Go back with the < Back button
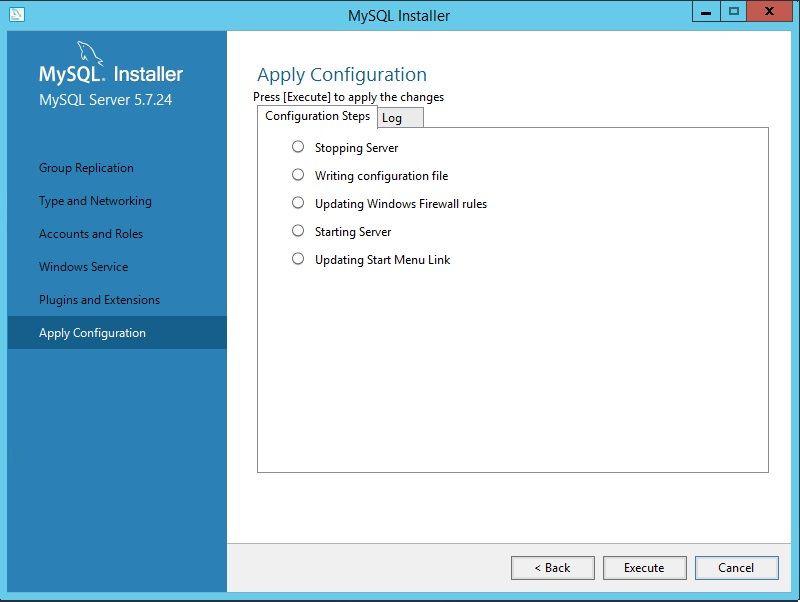This screenshot has height=602, width=800. click(553, 568)
